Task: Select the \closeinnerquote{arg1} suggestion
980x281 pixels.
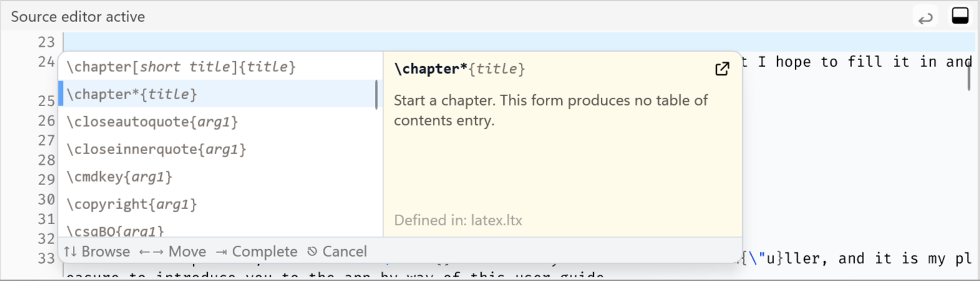Action: pos(157,149)
